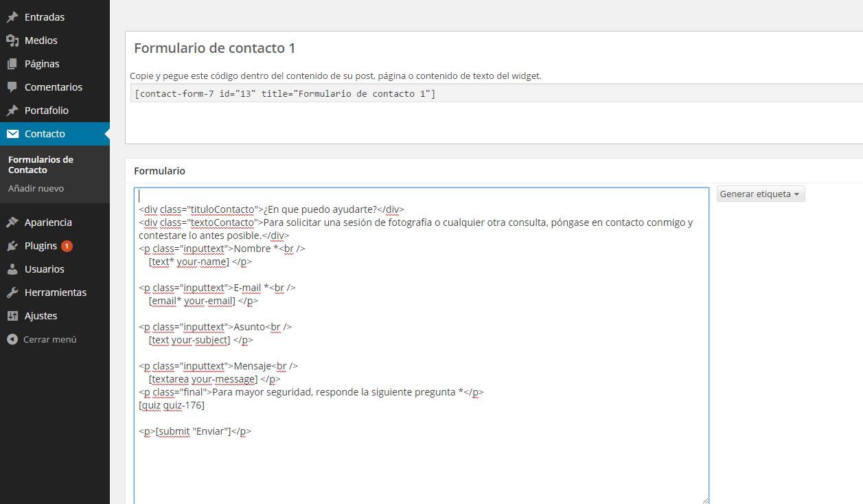Click the Medios media icon
This screenshot has width=863, height=504.
tap(12, 41)
